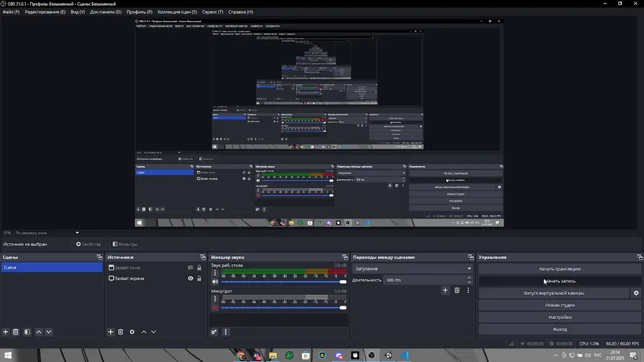Open the Вид menu
The width and height of the screenshot is (644, 362).
pyautogui.click(x=77, y=12)
